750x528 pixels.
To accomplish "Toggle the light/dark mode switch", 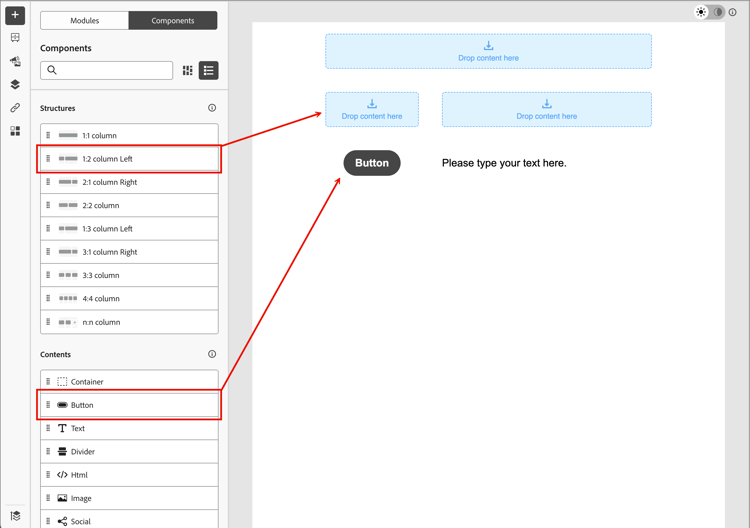I will [x=709, y=12].
